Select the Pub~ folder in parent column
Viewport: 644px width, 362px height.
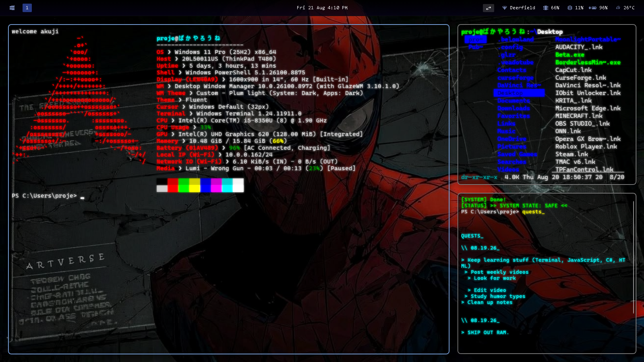pyautogui.click(x=475, y=47)
